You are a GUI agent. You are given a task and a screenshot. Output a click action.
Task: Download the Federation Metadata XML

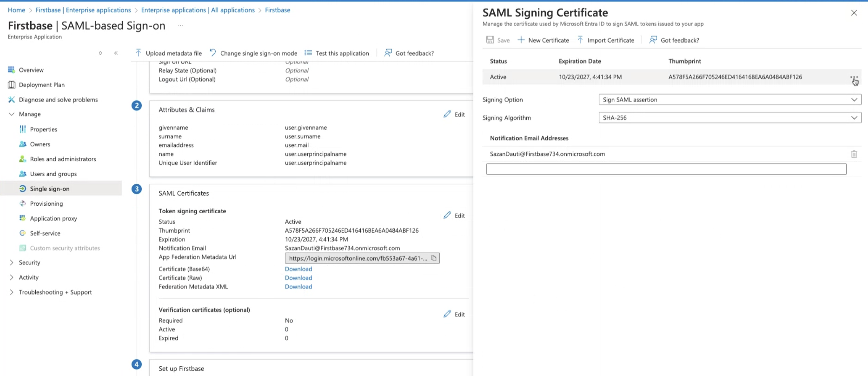[x=298, y=287]
